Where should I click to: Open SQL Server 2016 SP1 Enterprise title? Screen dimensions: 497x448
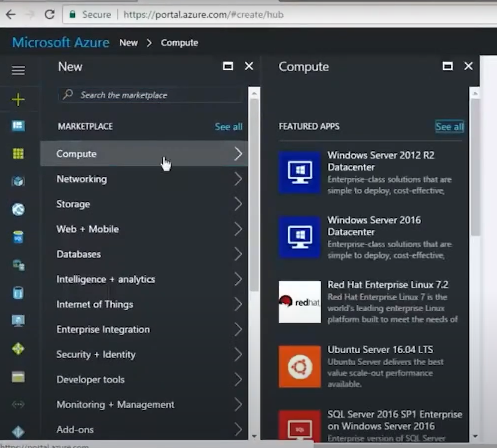point(395,420)
